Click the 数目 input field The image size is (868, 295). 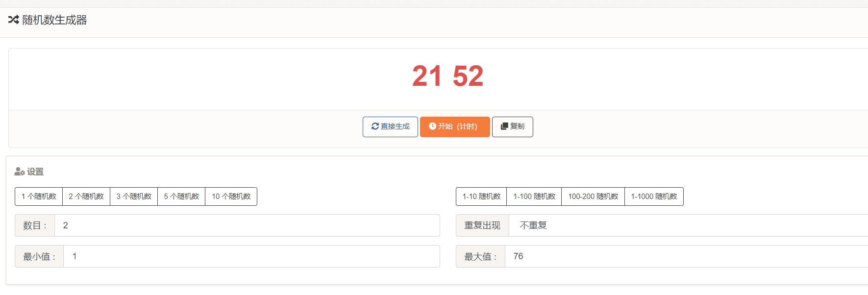pyautogui.click(x=247, y=225)
